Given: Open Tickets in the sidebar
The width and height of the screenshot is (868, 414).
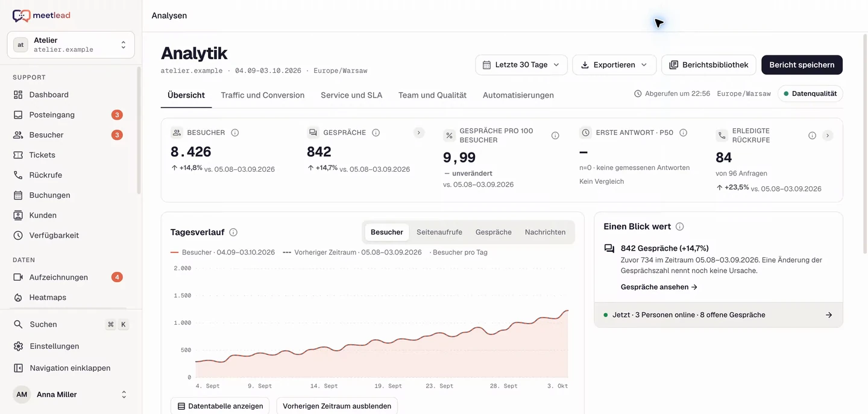Looking at the screenshot, I should pos(70,155).
